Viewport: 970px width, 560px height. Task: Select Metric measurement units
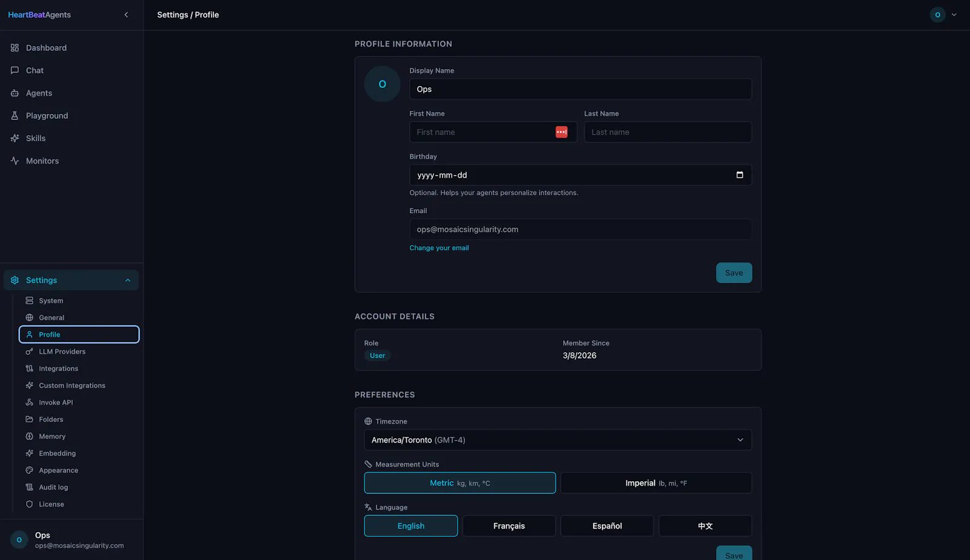[x=460, y=483]
